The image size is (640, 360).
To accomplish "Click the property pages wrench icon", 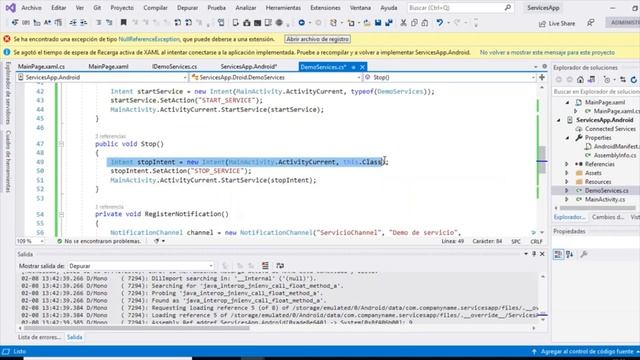I will (x=584, y=254).
